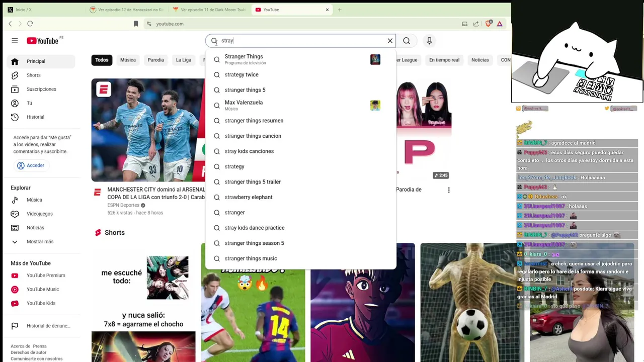This screenshot has height=362, width=644.
Task: Select suggestion 'strawberry elephant'
Action: pyautogui.click(x=300, y=197)
